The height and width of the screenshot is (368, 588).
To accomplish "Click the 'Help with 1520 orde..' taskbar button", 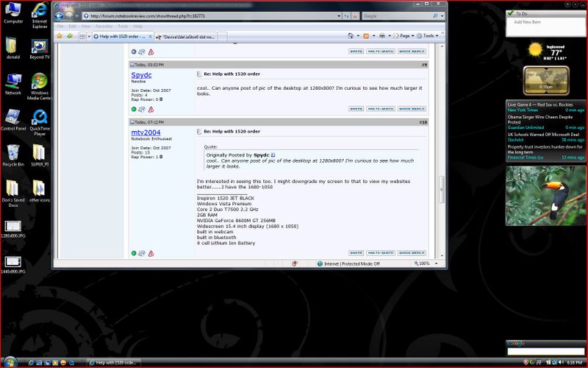I will coord(114,363).
